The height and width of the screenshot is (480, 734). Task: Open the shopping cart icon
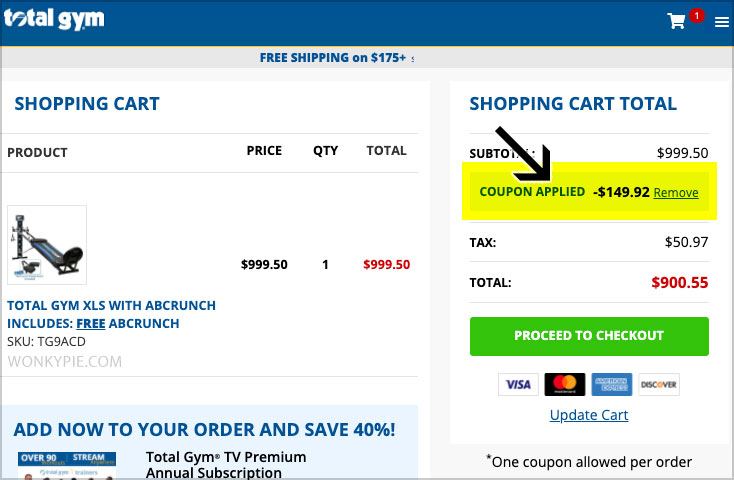[676, 21]
